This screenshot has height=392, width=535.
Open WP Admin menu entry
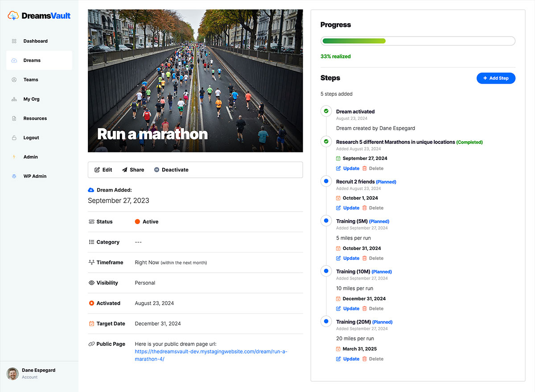[39, 176]
